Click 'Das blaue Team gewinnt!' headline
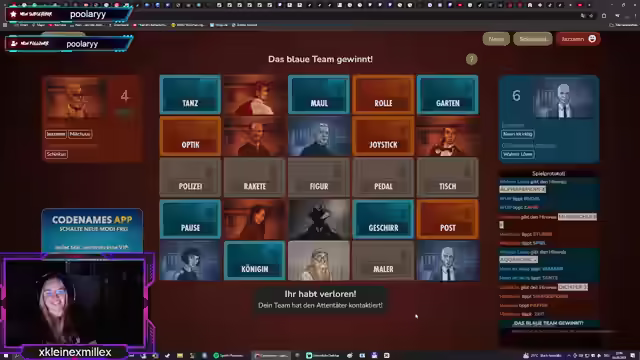 (x=320, y=59)
